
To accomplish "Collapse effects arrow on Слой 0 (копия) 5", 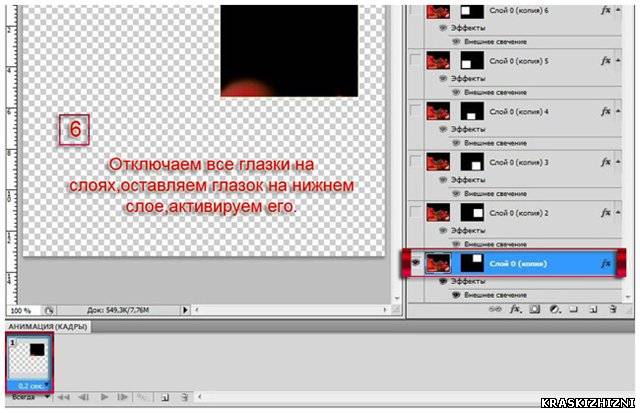I will click(618, 60).
